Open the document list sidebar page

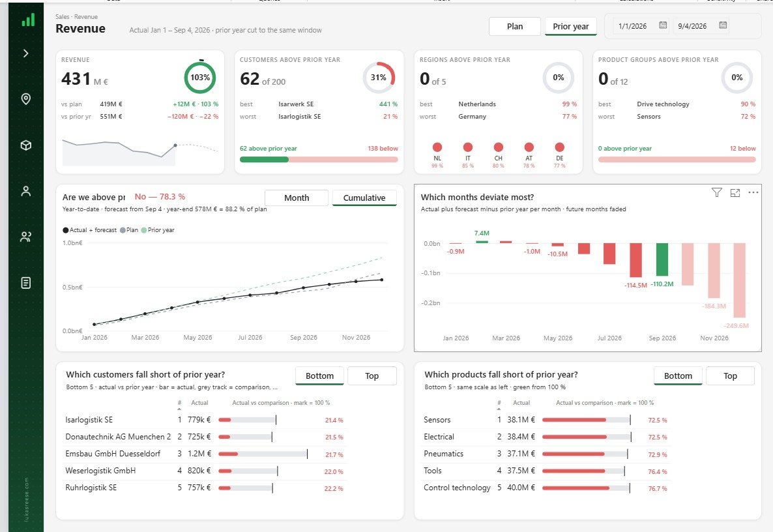[x=26, y=283]
